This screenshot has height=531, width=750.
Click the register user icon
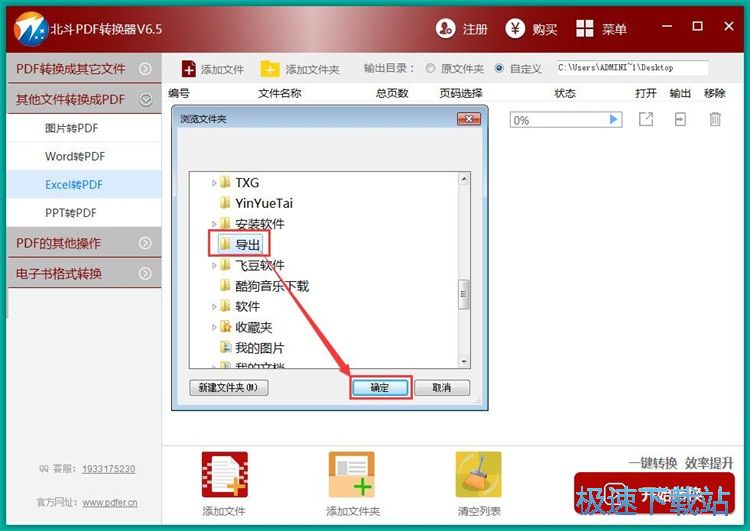pyautogui.click(x=445, y=29)
